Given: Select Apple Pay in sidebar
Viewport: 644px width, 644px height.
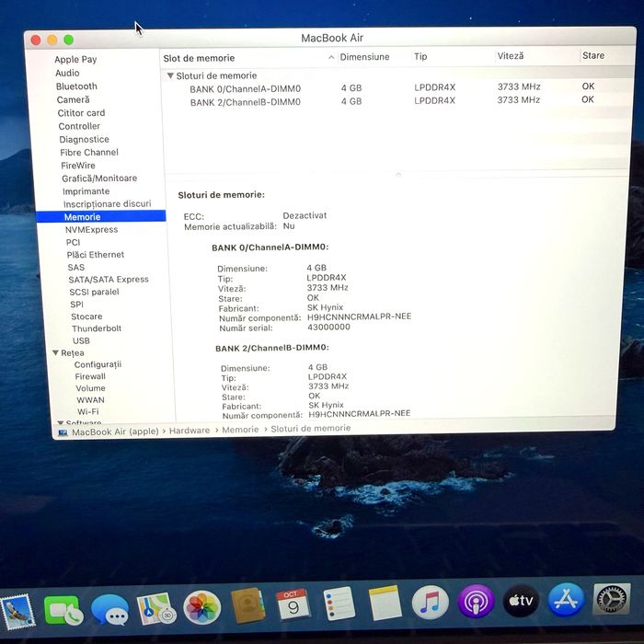Looking at the screenshot, I should [x=75, y=60].
